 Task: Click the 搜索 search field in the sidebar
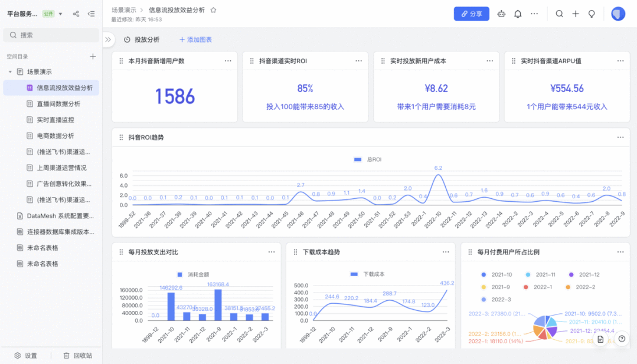point(51,35)
